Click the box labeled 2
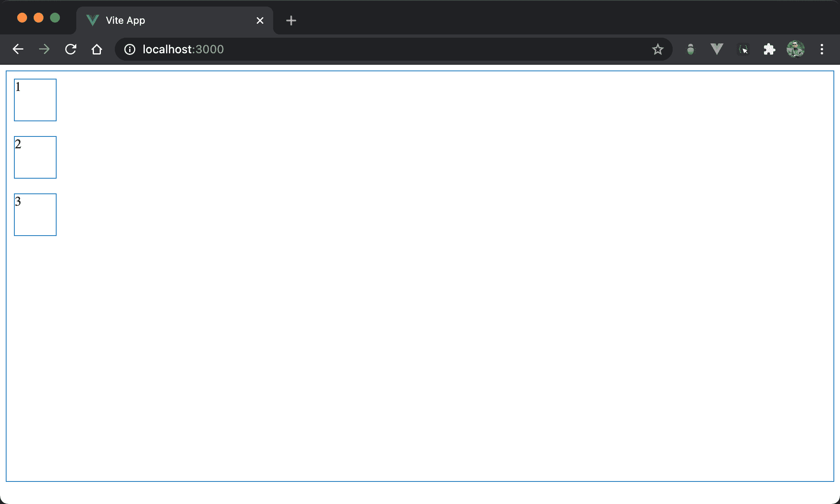The image size is (840, 504). pyautogui.click(x=35, y=157)
